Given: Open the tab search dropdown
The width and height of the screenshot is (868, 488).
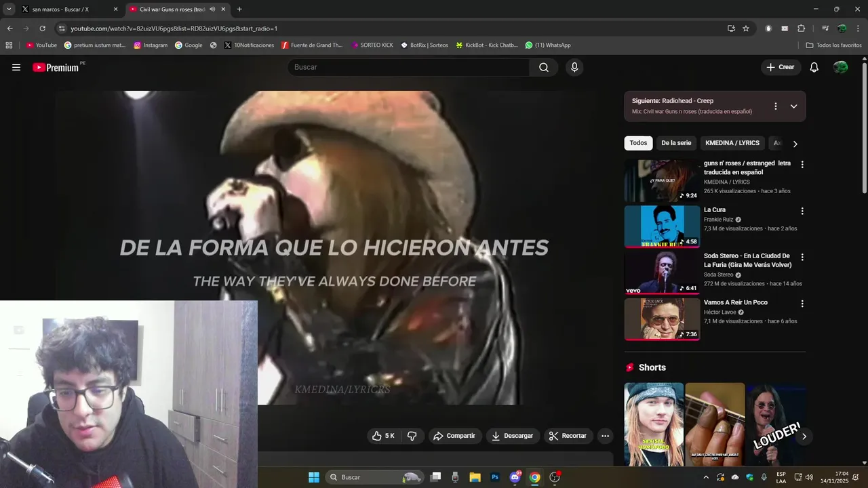Looking at the screenshot, I should pyautogui.click(x=9, y=9).
